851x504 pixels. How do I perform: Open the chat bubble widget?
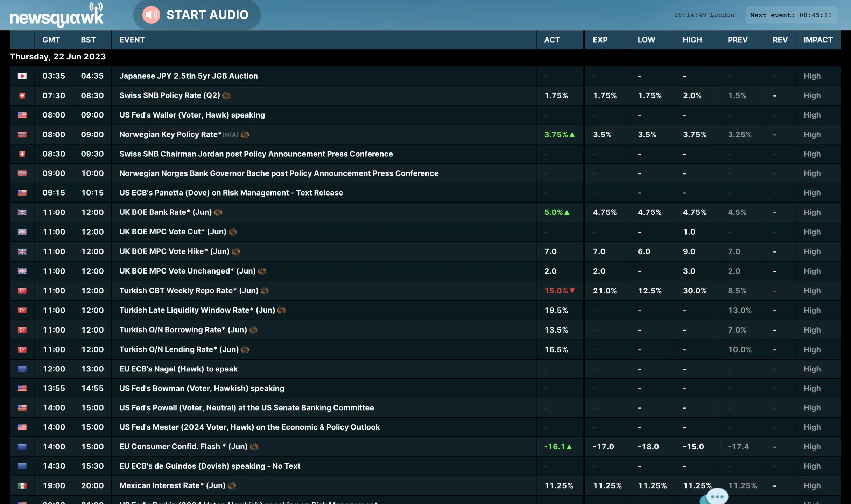tap(717, 496)
